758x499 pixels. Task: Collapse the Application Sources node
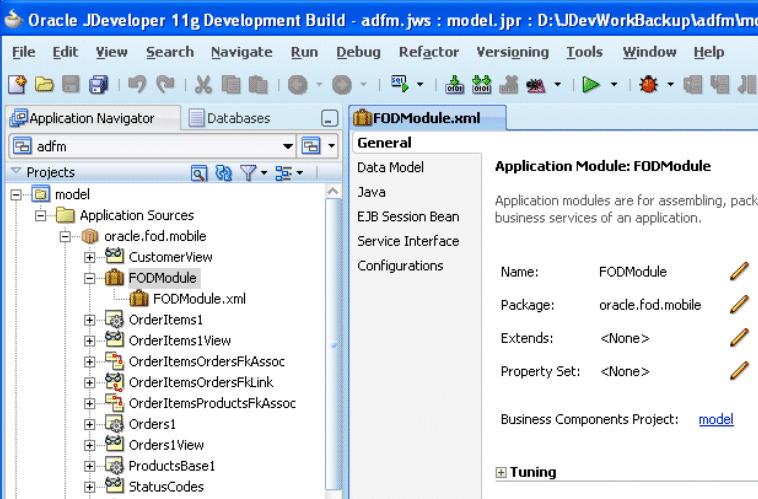(x=41, y=215)
